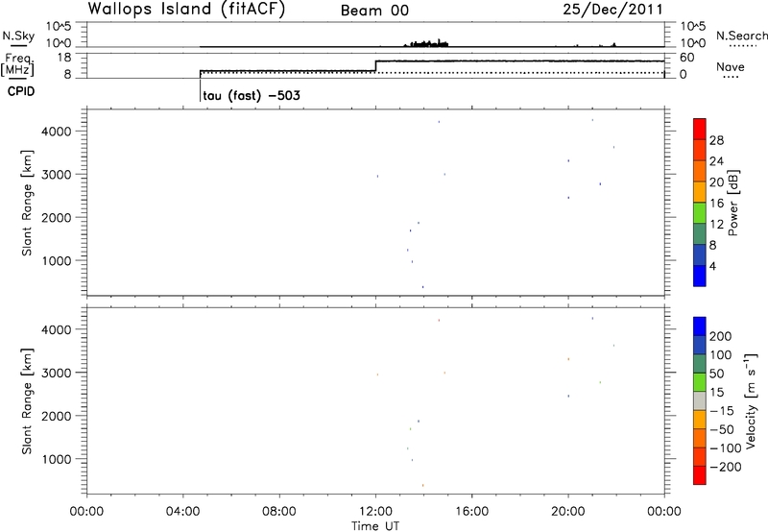Click the frequency step-up in the Freq. panel
The image size is (768, 532).
[x=375, y=65]
